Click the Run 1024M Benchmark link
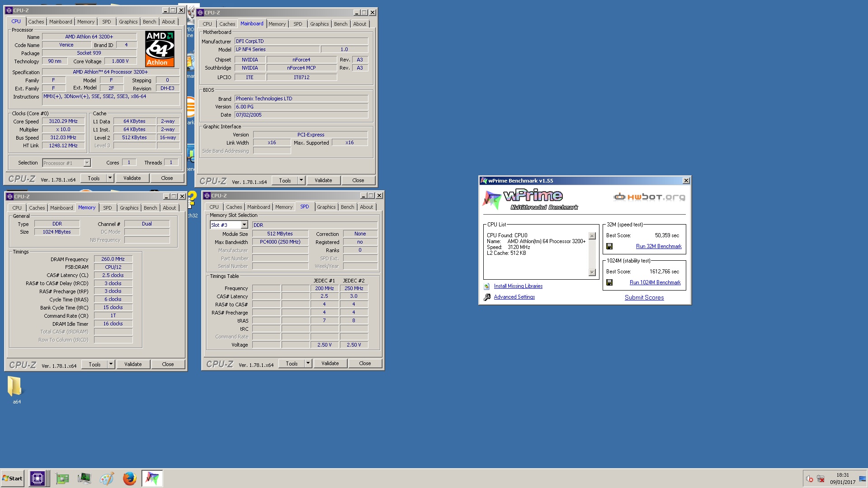 tap(655, 282)
